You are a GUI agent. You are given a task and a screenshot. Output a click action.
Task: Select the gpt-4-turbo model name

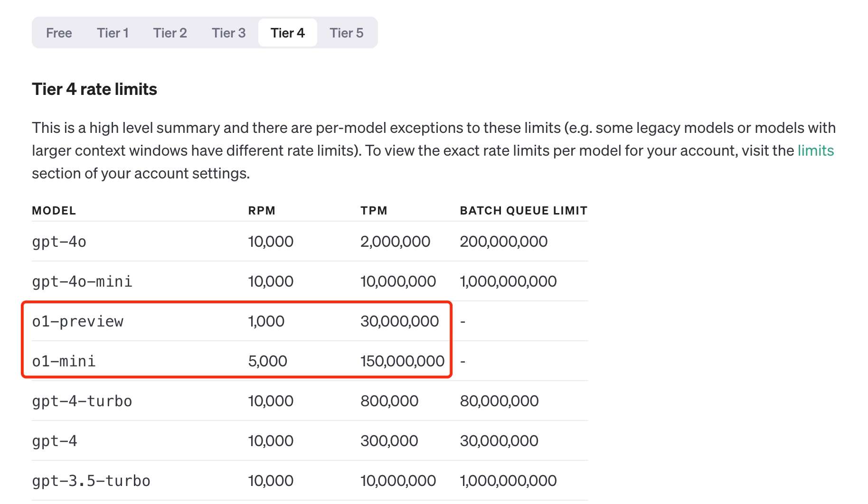pyautogui.click(x=82, y=401)
